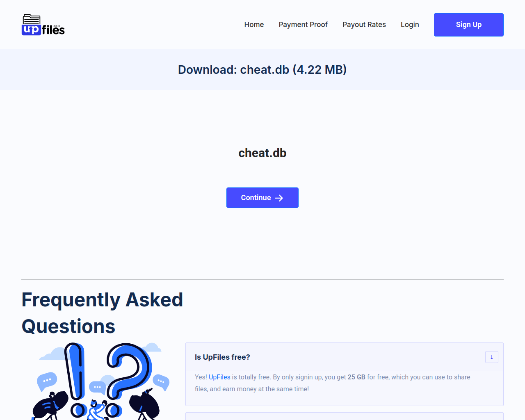The height and width of the screenshot is (420, 525).
Task: Click the FAQ question-mark illustration
Action: click(100, 381)
